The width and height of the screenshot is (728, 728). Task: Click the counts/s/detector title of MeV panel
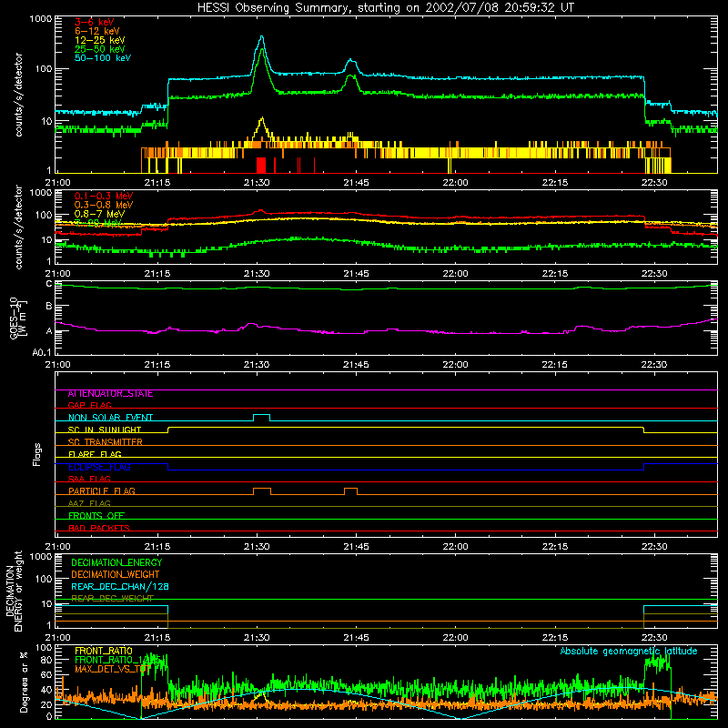point(18,227)
